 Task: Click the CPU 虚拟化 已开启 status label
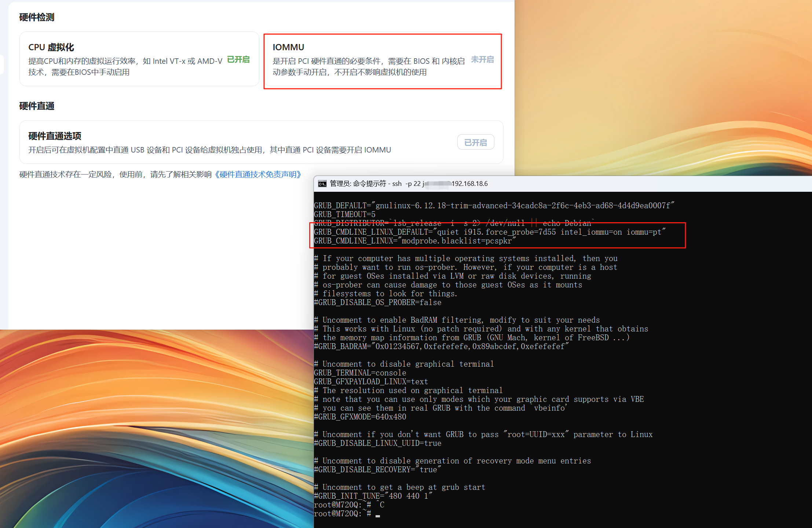point(238,59)
